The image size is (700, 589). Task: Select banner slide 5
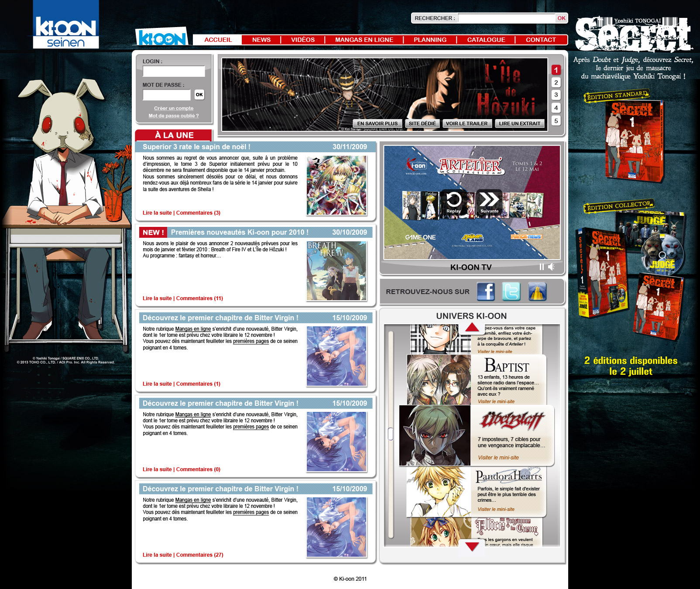[x=556, y=120]
